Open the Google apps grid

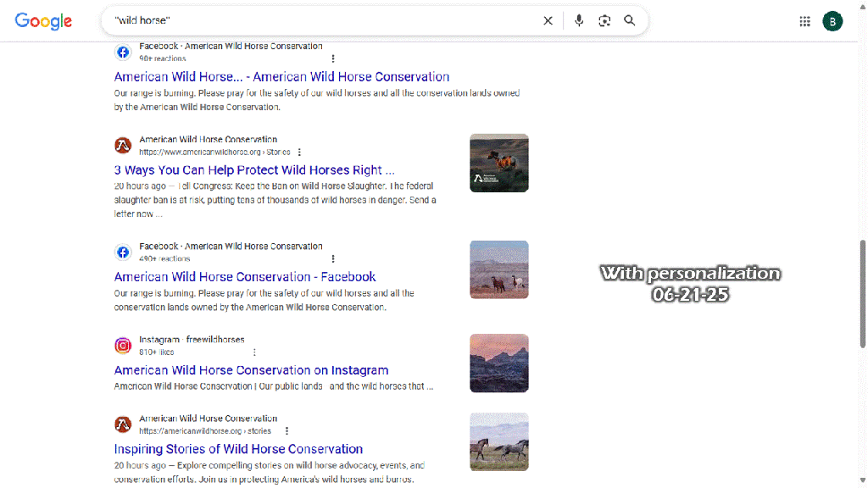[x=804, y=21]
